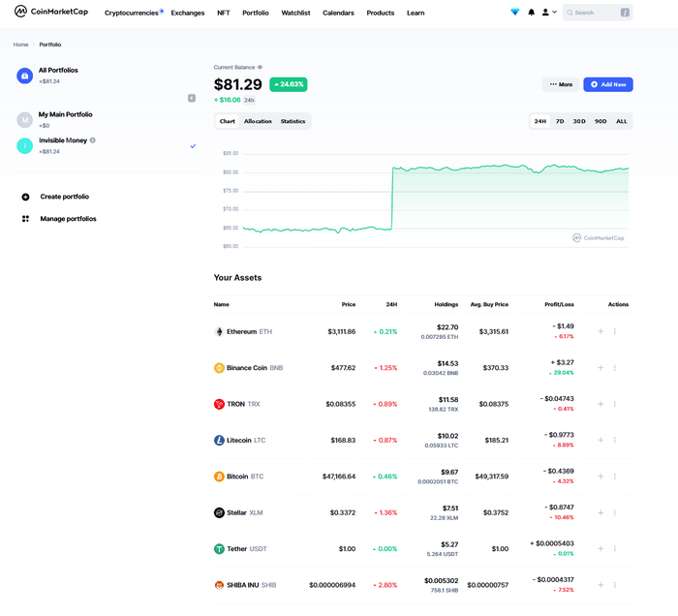Image resolution: width=678 pixels, height=616 pixels.
Task: Add transaction plus in Stellar row
Action: 601,512
